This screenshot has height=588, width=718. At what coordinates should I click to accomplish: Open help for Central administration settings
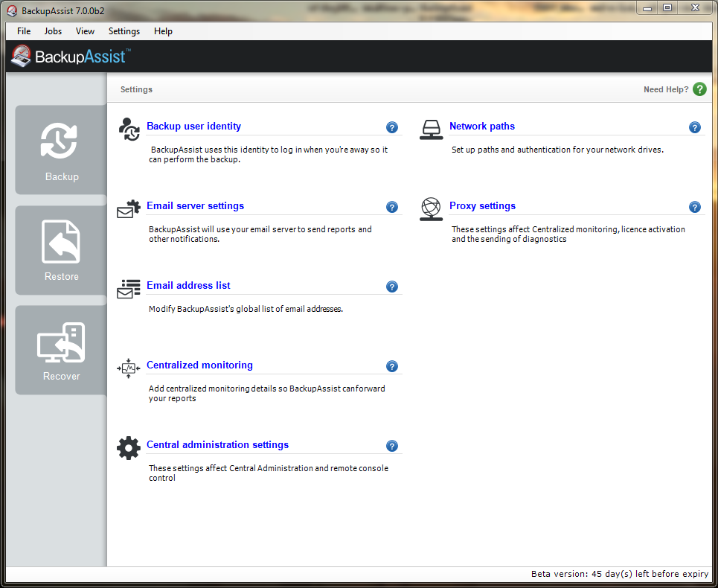coord(392,446)
